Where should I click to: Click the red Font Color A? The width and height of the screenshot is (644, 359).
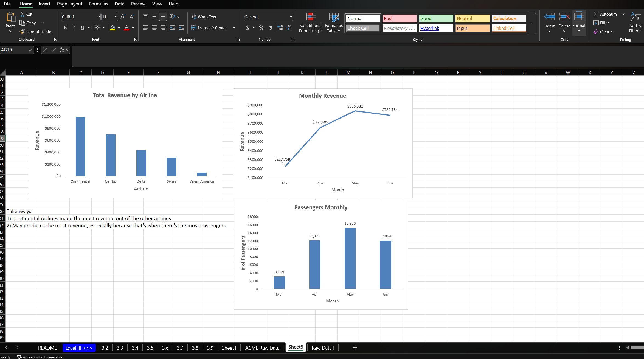pyautogui.click(x=126, y=28)
